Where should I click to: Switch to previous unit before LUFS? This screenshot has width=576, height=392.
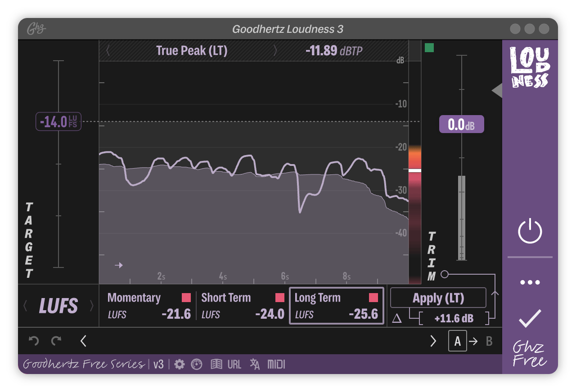pos(25,306)
